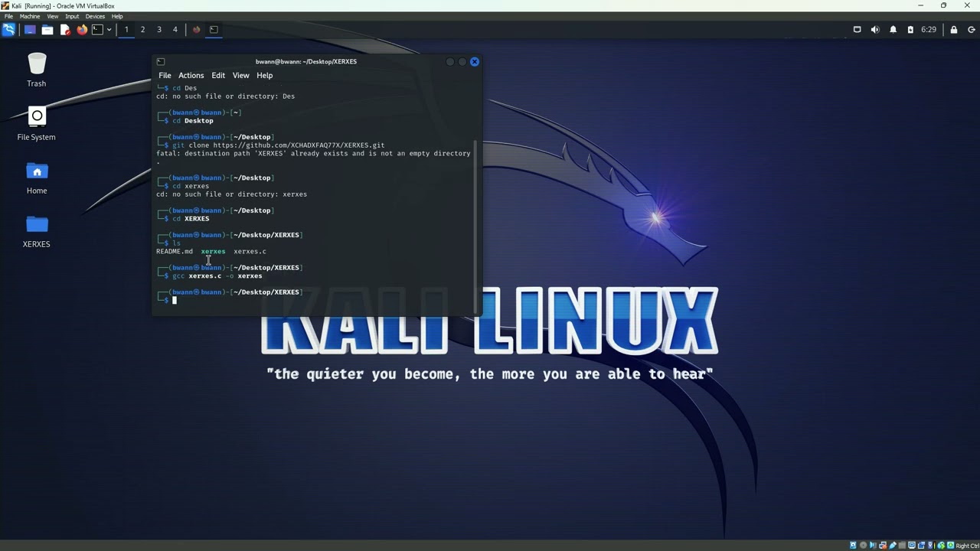Image resolution: width=980 pixels, height=551 pixels.
Task: Open VirtualBox Machine menu
Action: (x=30, y=16)
